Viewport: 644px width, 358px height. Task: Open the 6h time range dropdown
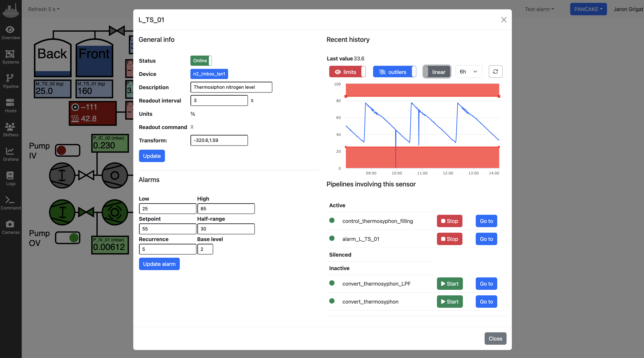[x=468, y=72]
